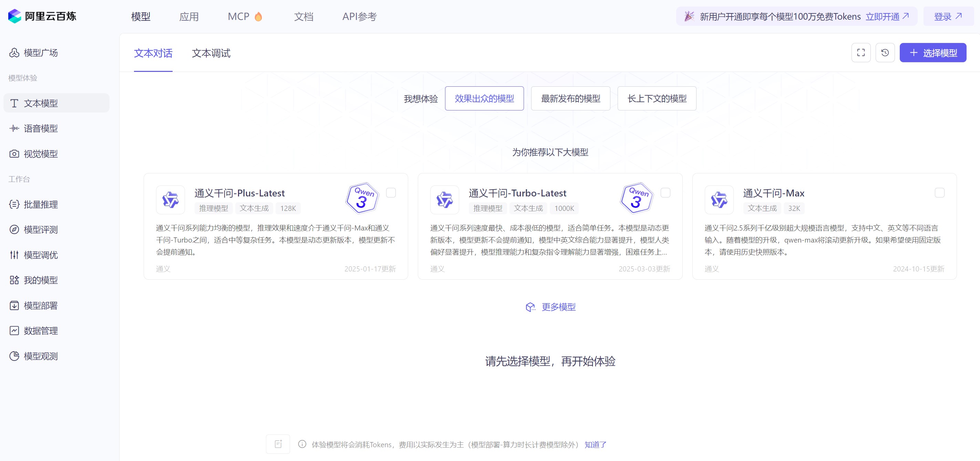The width and height of the screenshot is (980, 461).
Task: Open 视觉模型 from the sidebar
Action: (40, 154)
